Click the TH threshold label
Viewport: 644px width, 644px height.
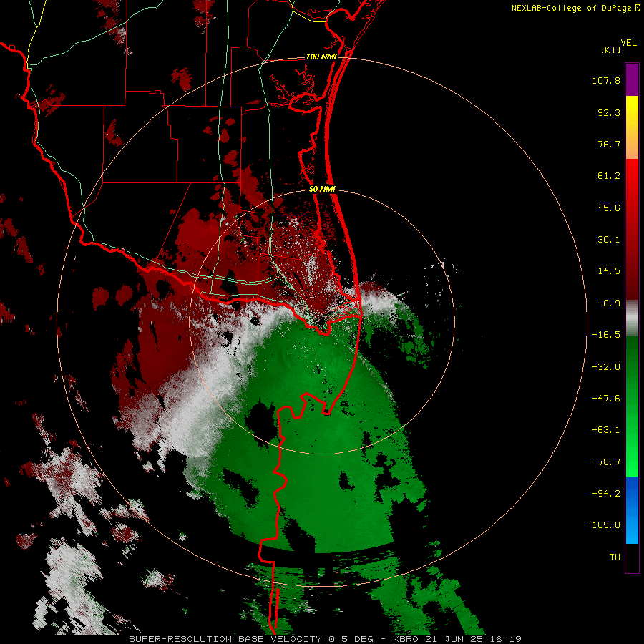click(615, 557)
